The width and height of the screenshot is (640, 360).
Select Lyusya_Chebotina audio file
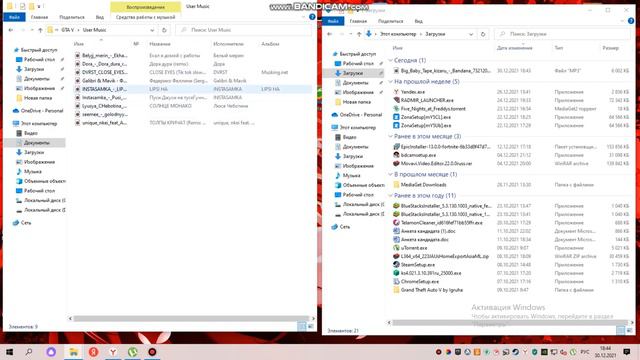[x=104, y=106]
